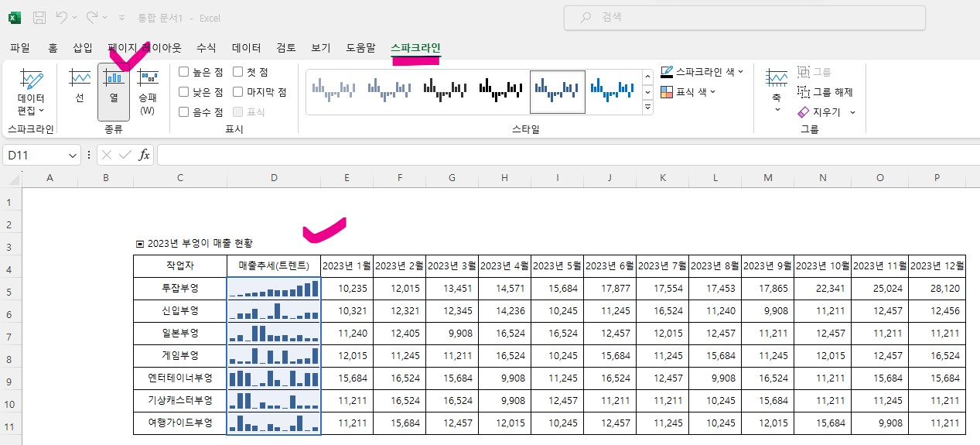Switch to the 삽입 ribbon tab
980x445 pixels.
83,48
